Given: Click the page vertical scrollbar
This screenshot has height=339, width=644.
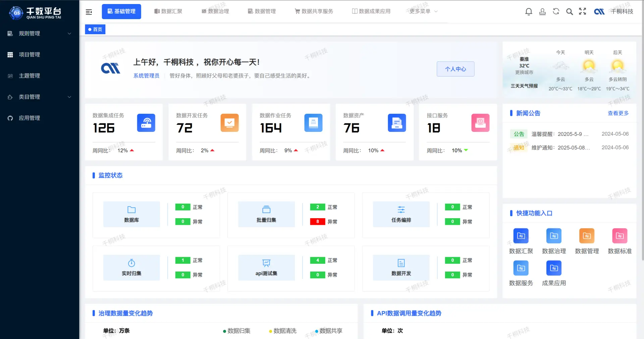Looking at the screenshot, I should 643,130.
